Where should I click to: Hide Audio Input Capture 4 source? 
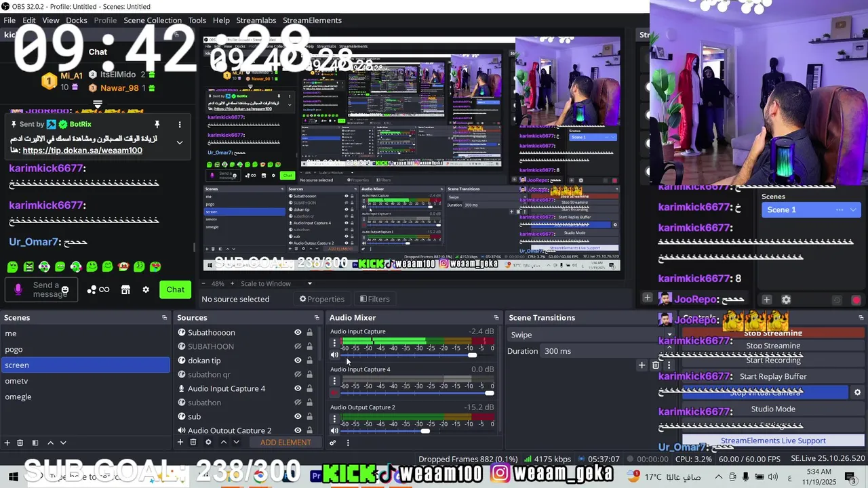point(297,388)
